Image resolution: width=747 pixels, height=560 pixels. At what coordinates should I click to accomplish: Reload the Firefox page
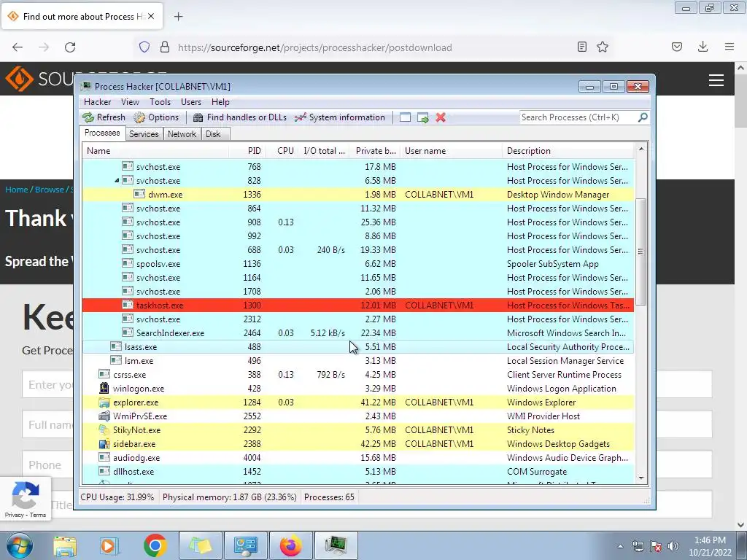[x=70, y=47]
